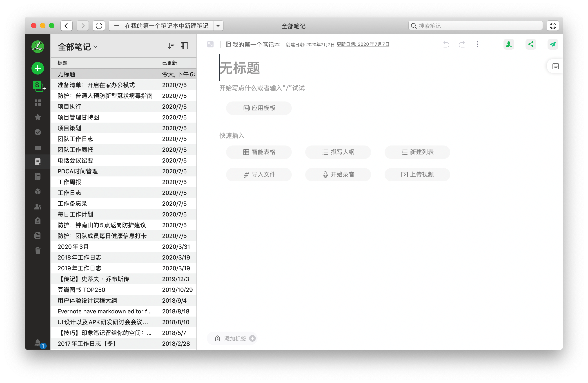Open the cube icon in sidebar
This screenshot has width=588, height=383.
(38, 191)
